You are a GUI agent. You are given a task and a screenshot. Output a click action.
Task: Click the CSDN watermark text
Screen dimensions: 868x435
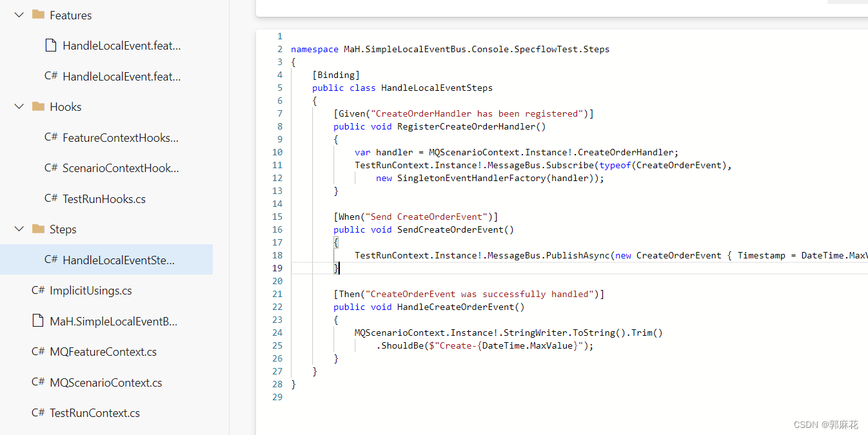(825, 424)
